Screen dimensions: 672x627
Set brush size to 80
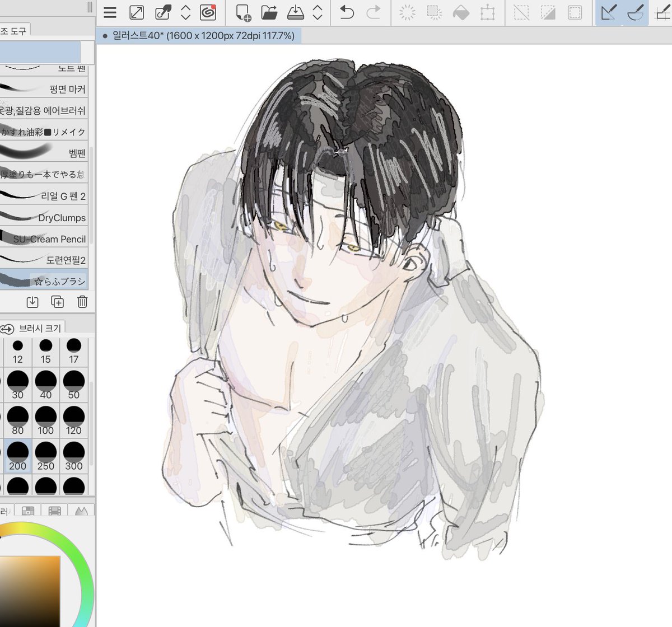pyautogui.click(x=18, y=421)
